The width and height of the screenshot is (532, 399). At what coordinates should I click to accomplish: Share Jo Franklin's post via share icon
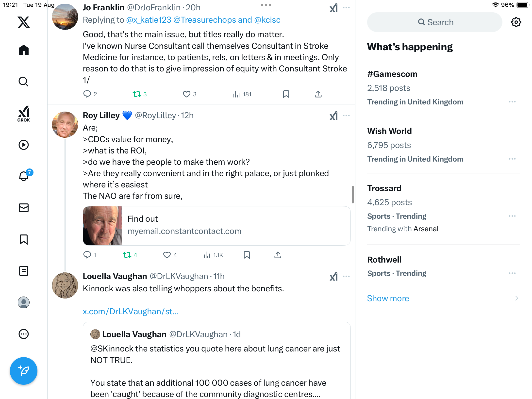(318, 94)
